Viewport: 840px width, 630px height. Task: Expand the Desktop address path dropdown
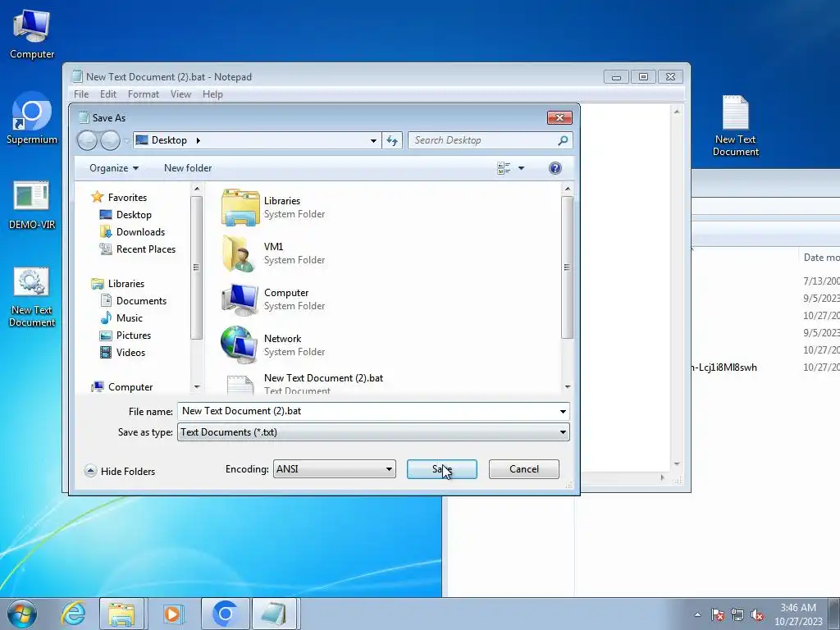tap(373, 140)
